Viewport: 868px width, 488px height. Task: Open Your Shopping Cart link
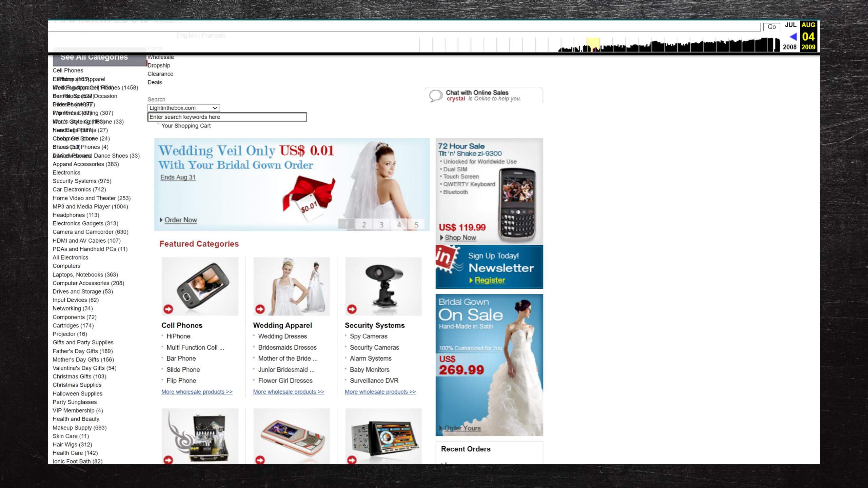pos(186,126)
